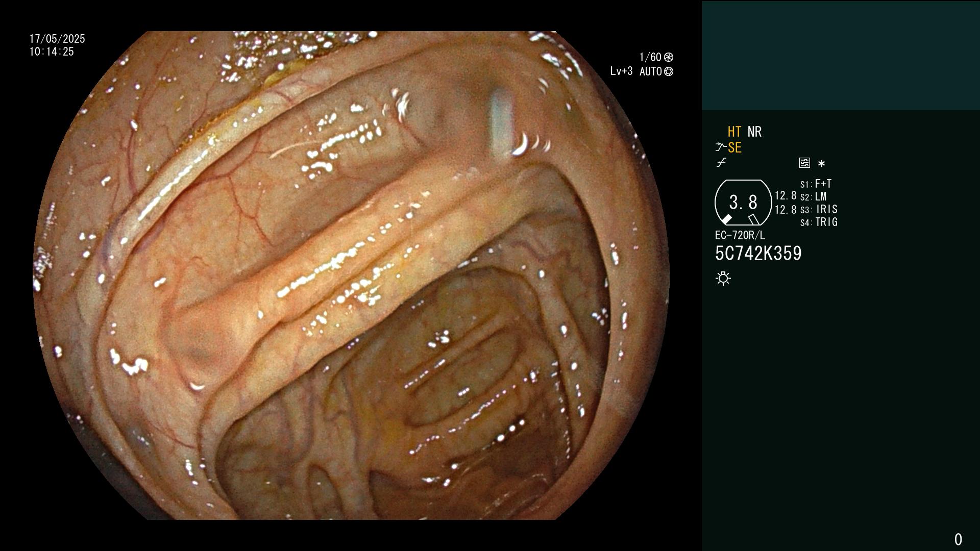Click the image counter 0

coord(958,539)
